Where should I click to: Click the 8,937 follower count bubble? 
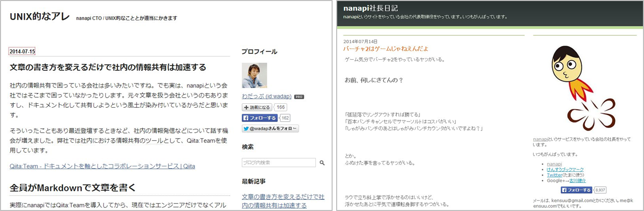tap(601, 190)
